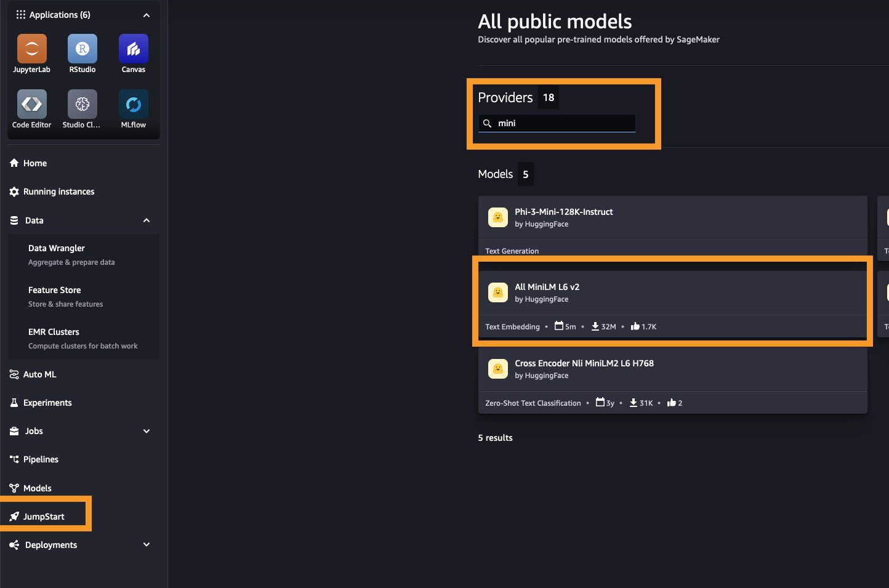
Task: Click the Auto ML icon
Action: [x=14, y=374]
